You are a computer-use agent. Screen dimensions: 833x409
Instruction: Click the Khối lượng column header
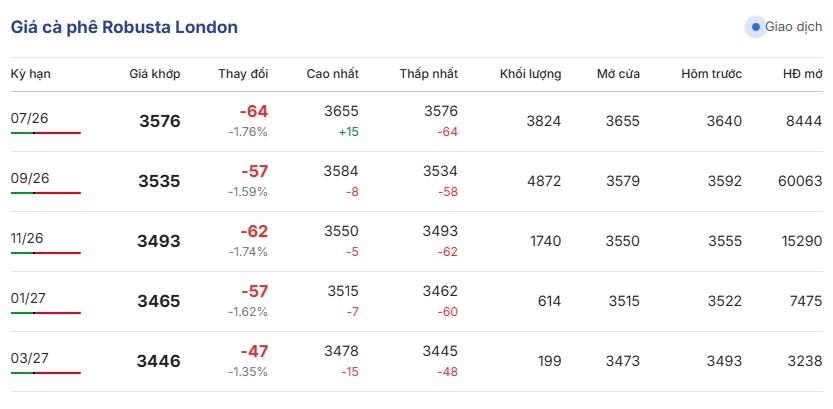pos(530,74)
